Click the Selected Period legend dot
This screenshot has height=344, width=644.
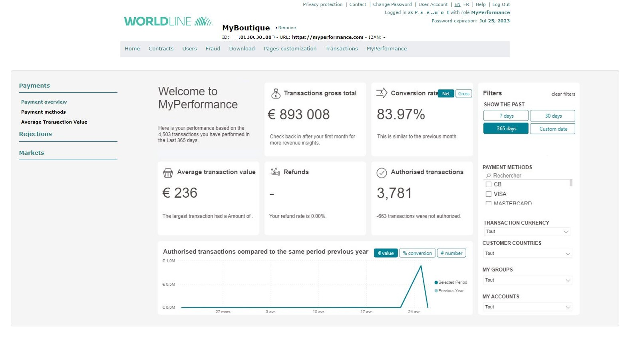tap(436, 282)
